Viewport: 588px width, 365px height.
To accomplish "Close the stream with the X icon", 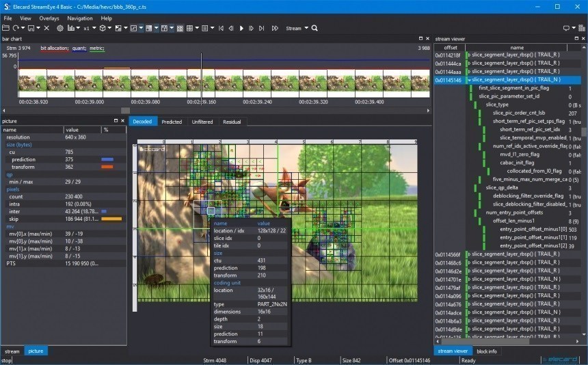I will click(x=46, y=28).
